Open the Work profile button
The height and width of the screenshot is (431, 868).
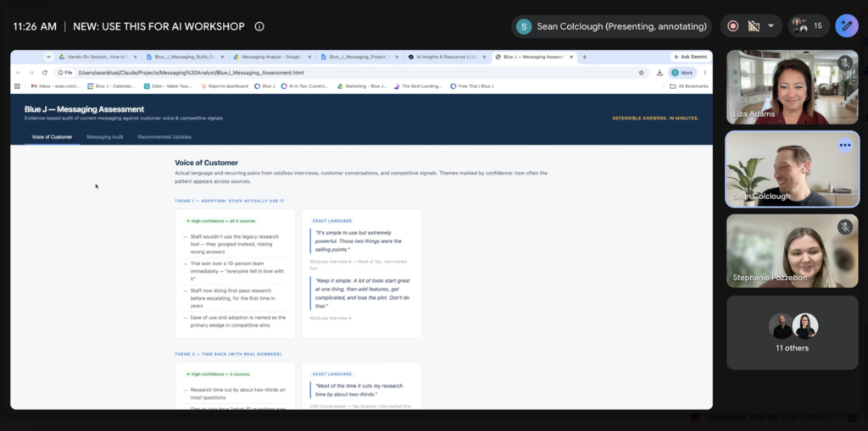point(682,73)
